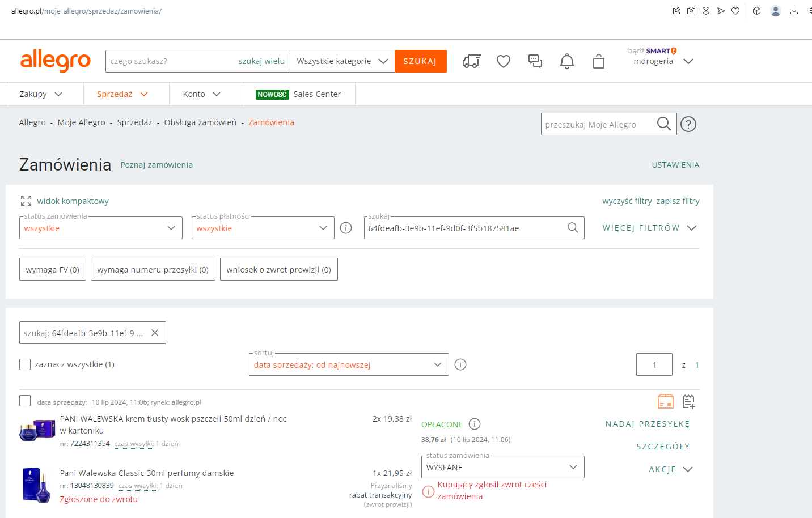The image size is (812, 518).
Task: Select the order checkbox beside data sprzedaży
Action: pos(25,401)
